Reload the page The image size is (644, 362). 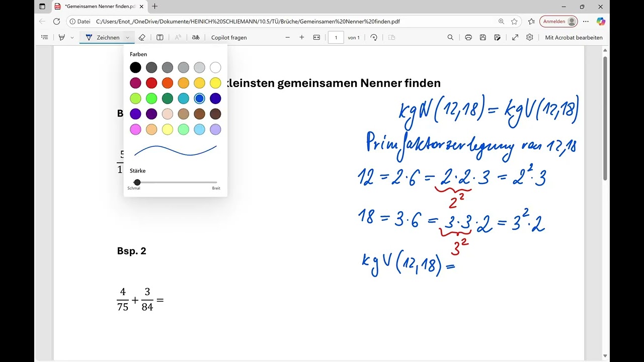click(x=56, y=22)
